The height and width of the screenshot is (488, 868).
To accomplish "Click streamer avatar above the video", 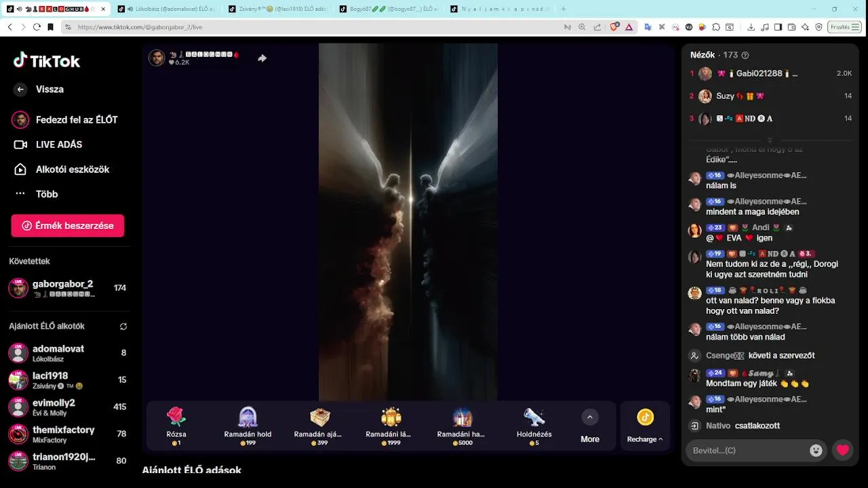I will [x=157, y=58].
